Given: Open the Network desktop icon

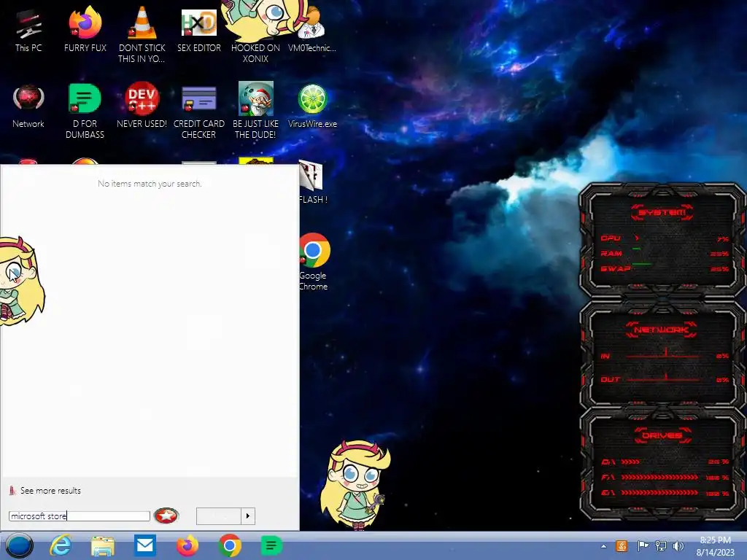Looking at the screenshot, I should tap(28, 106).
